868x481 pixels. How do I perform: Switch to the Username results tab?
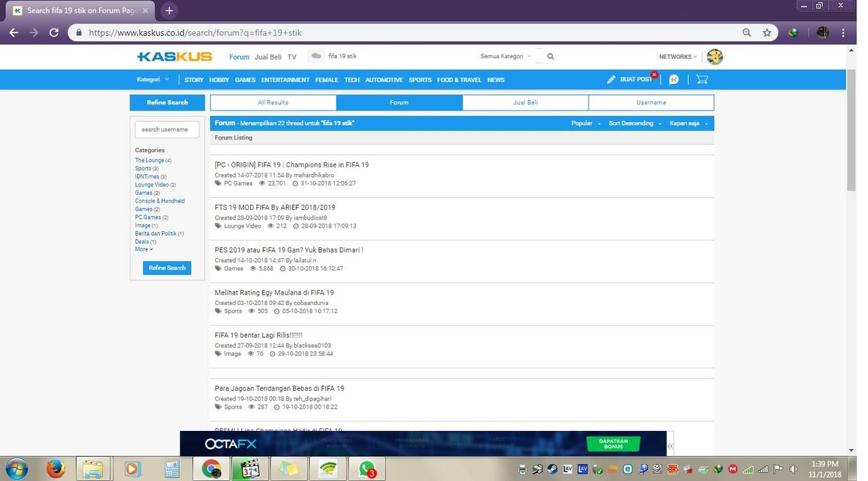point(651,103)
